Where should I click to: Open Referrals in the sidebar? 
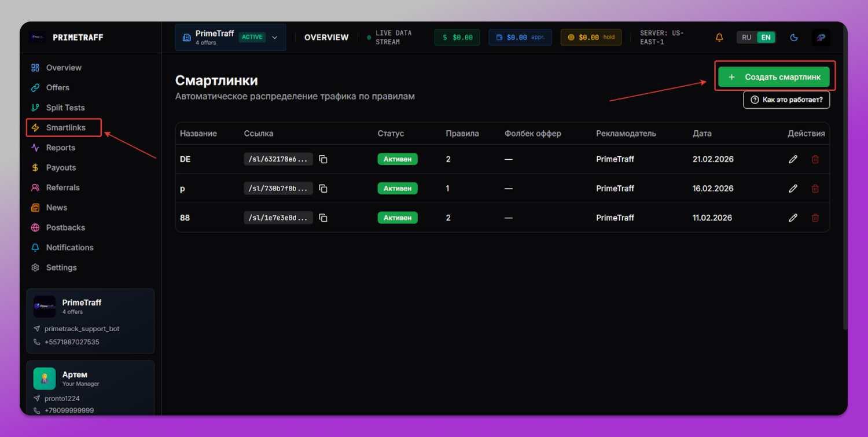64,188
